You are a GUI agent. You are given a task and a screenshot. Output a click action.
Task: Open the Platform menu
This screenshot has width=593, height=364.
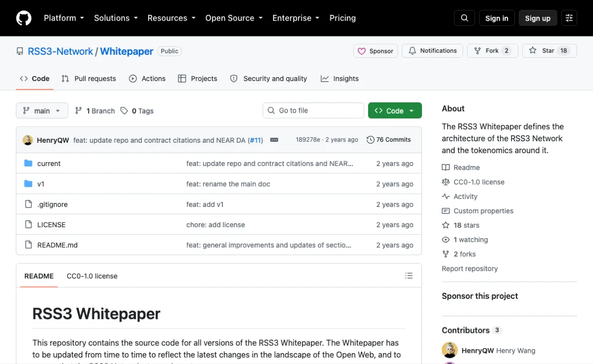click(64, 18)
